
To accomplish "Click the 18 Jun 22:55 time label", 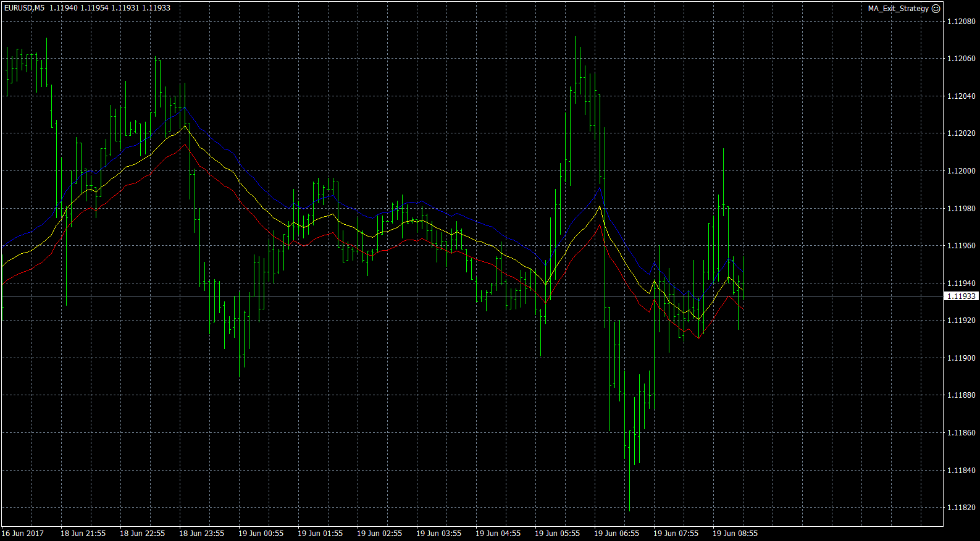I will point(142,534).
